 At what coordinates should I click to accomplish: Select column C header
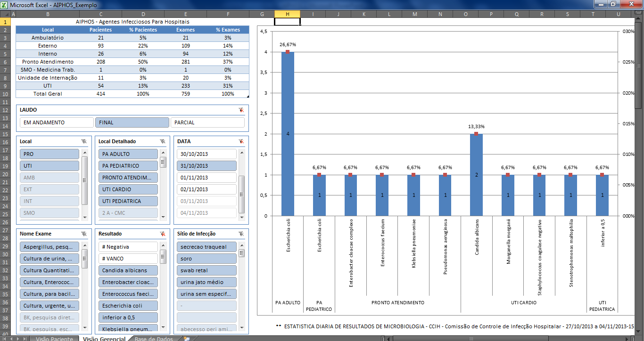100,14
